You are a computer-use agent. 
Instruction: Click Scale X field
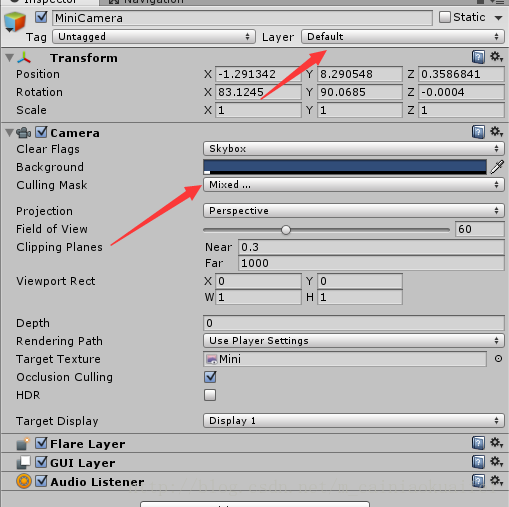pos(258,110)
